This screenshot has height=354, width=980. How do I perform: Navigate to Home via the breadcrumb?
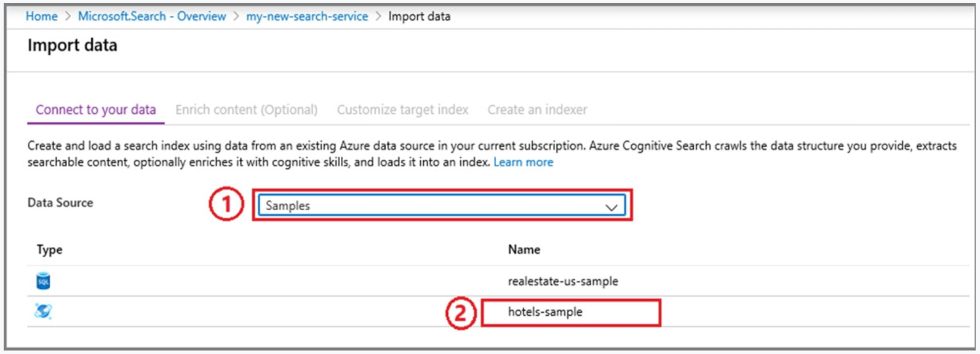click(x=41, y=17)
